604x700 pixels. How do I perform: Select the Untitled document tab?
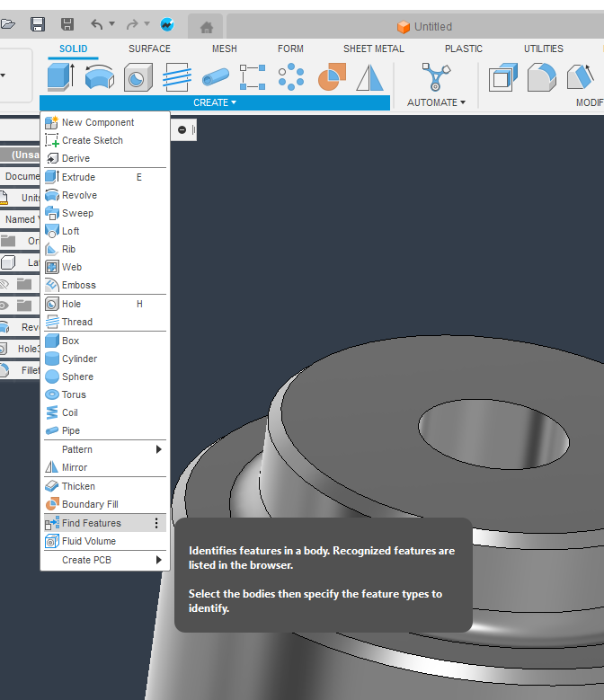point(424,27)
